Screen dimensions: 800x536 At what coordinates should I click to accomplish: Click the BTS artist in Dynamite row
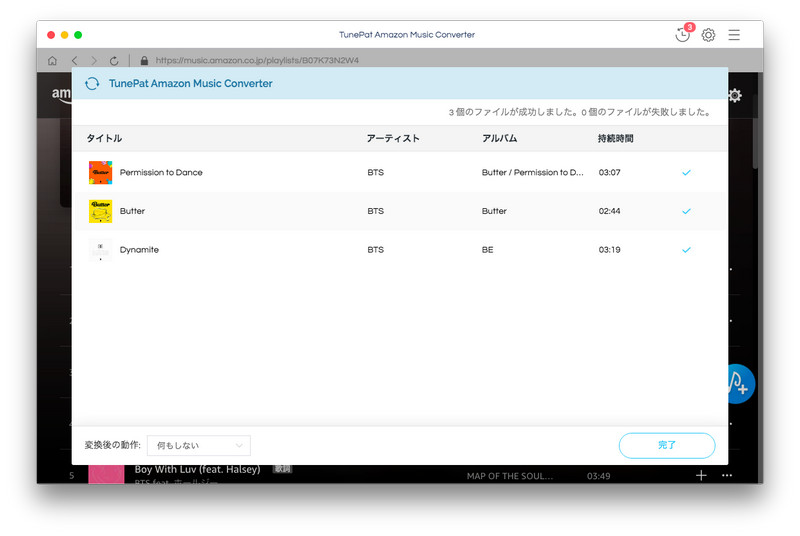(376, 250)
